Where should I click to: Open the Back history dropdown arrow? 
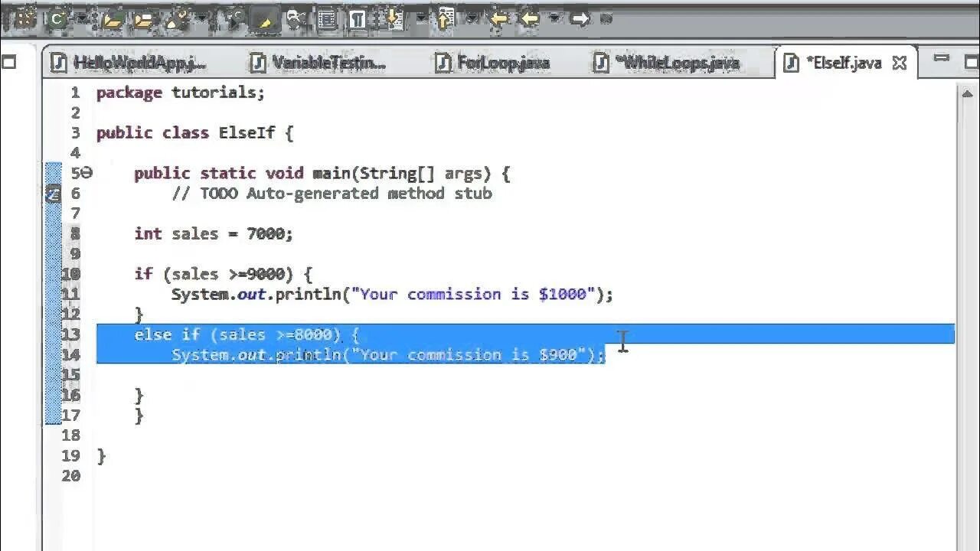tap(554, 18)
